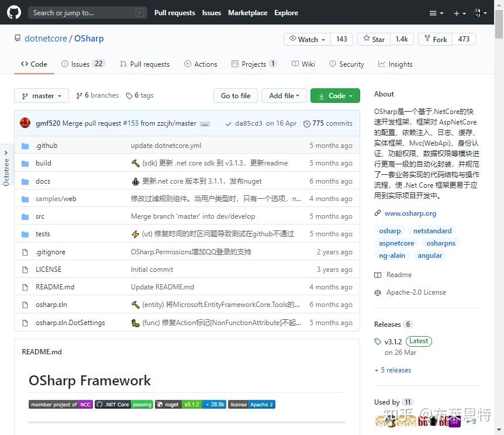Viewport: 504px width, 435px height.
Task: Star the OSharp repository
Action: click(x=373, y=39)
